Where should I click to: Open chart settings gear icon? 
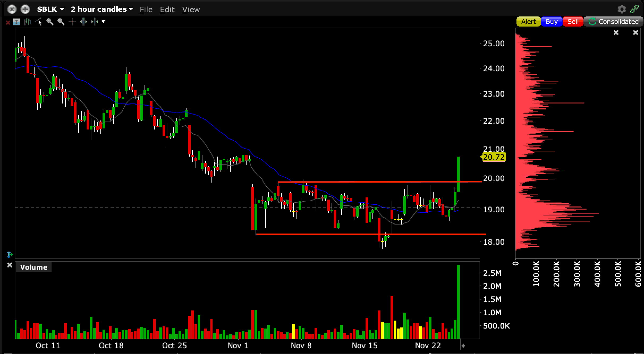click(622, 10)
